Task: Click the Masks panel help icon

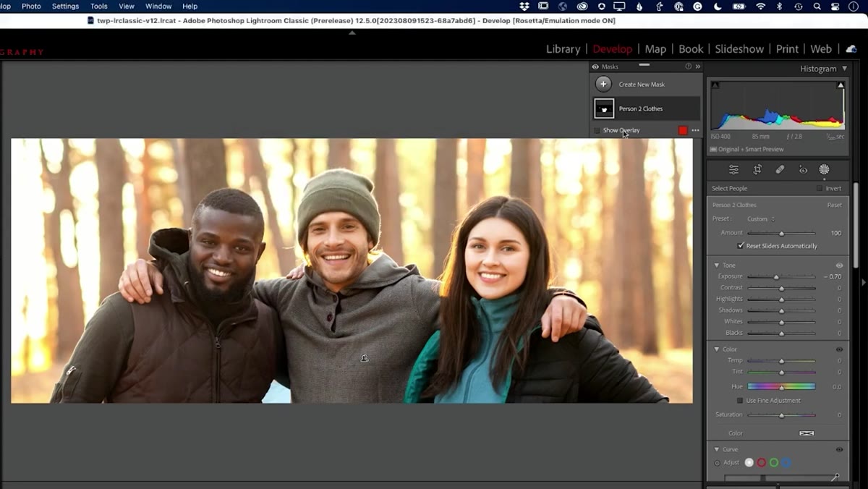Action: 689,67
